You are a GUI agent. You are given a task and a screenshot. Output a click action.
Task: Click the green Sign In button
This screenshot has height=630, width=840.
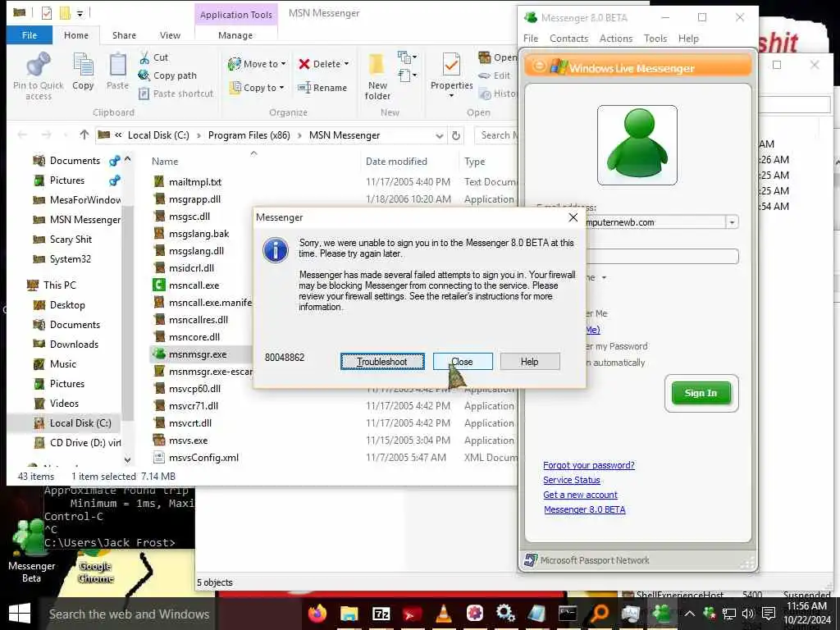pos(701,393)
